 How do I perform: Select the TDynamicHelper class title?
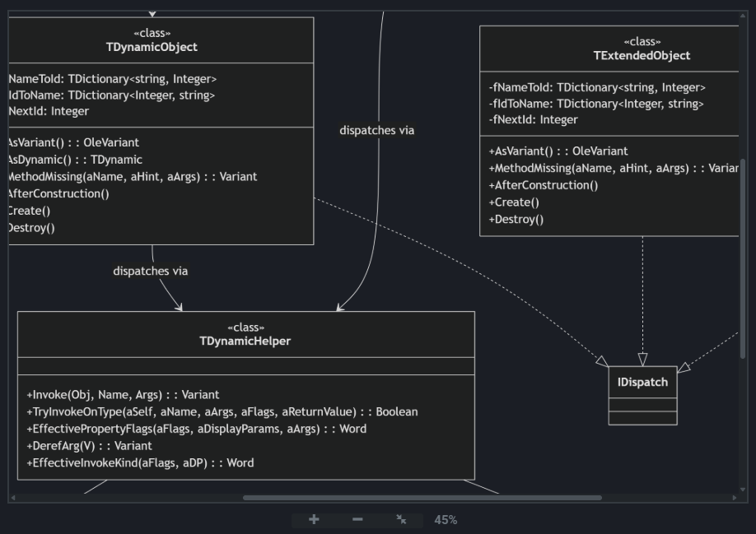pyautogui.click(x=245, y=341)
